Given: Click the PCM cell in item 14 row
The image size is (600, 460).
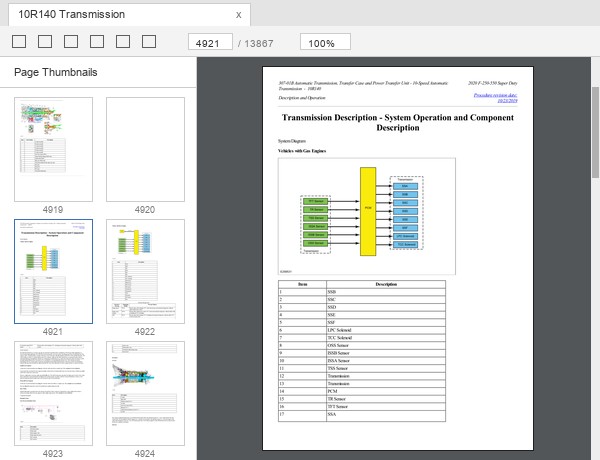Looking at the screenshot, I should (x=386, y=391).
